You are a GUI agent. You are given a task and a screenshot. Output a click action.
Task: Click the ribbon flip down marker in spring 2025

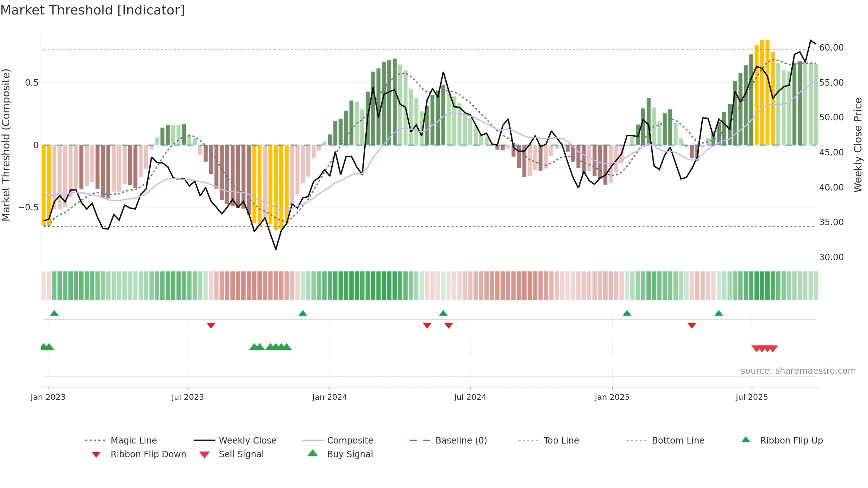692,326
